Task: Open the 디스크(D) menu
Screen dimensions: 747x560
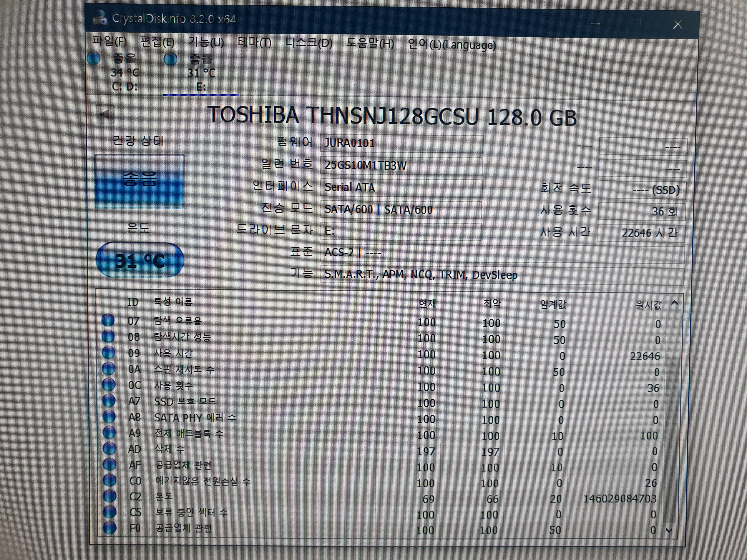Action: [x=309, y=43]
